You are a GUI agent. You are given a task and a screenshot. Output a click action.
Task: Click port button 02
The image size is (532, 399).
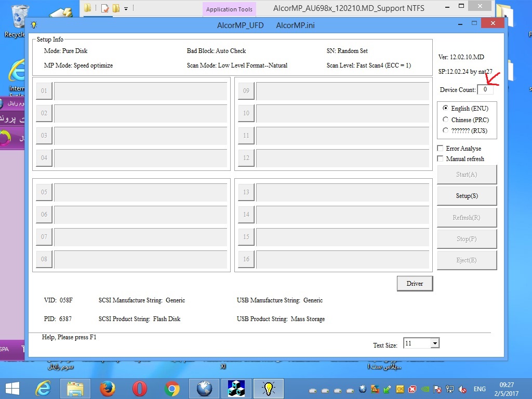coord(44,113)
